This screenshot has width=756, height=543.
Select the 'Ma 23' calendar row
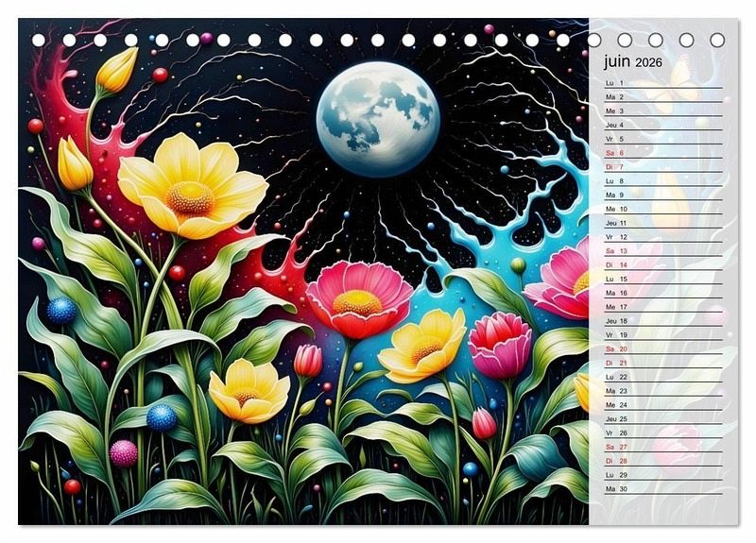click(664, 390)
